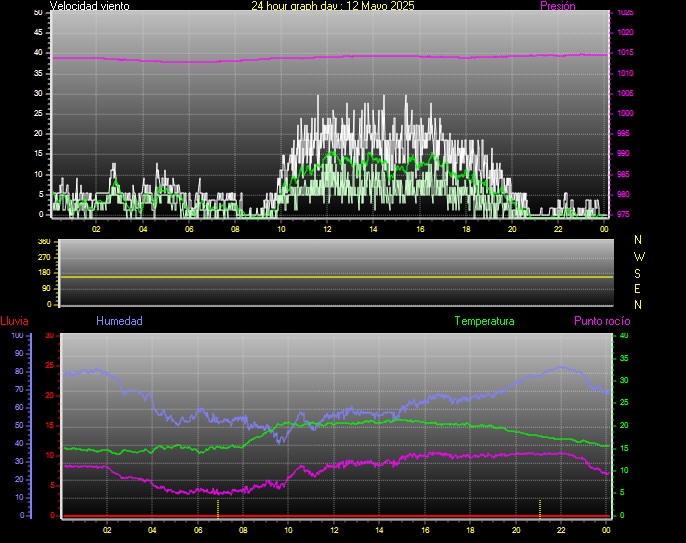Select pressure axis value "1000"
The width and height of the screenshot is (686, 543).
pyautogui.click(x=625, y=113)
